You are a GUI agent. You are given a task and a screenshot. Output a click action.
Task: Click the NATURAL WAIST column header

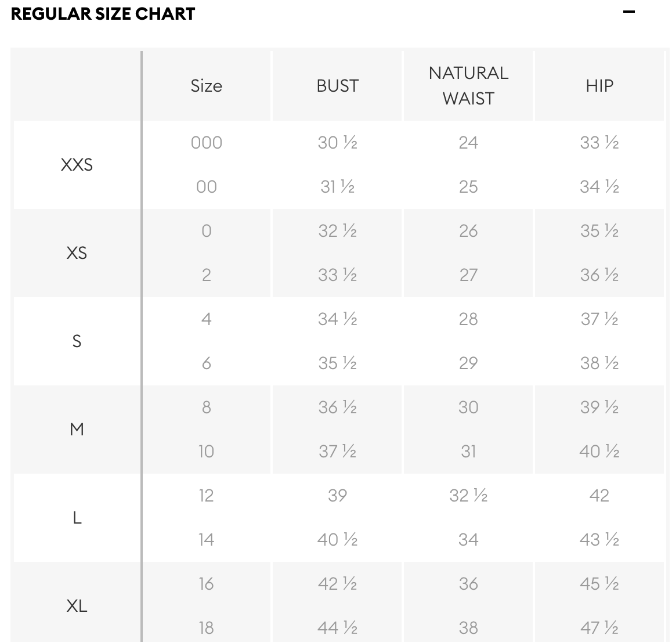coord(468,86)
